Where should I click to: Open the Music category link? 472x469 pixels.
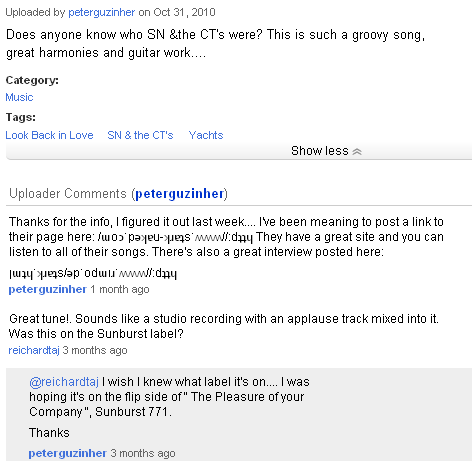(19, 97)
